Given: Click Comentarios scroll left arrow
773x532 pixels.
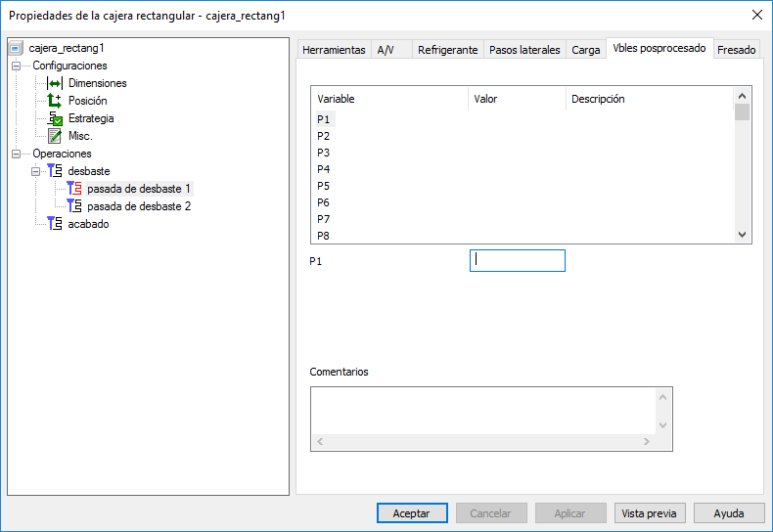Looking at the screenshot, I should tap(320, 441).
